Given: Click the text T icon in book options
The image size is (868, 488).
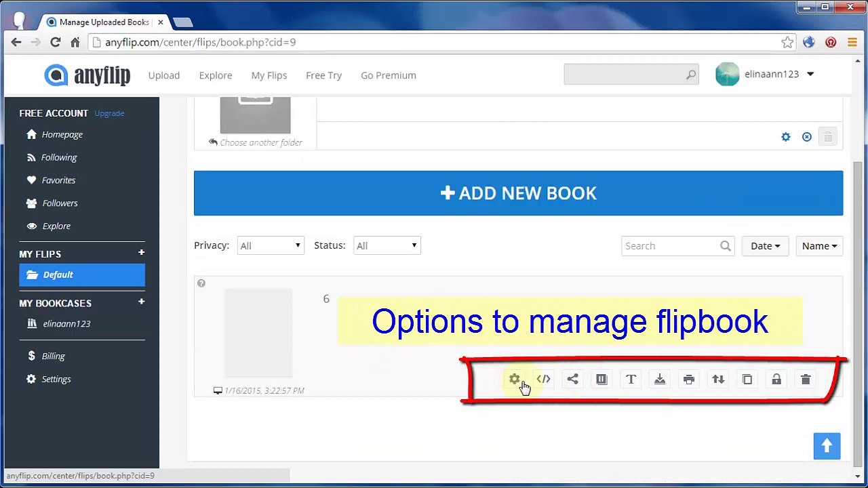Looking at the screenshot, I should [x=631, y=380].
